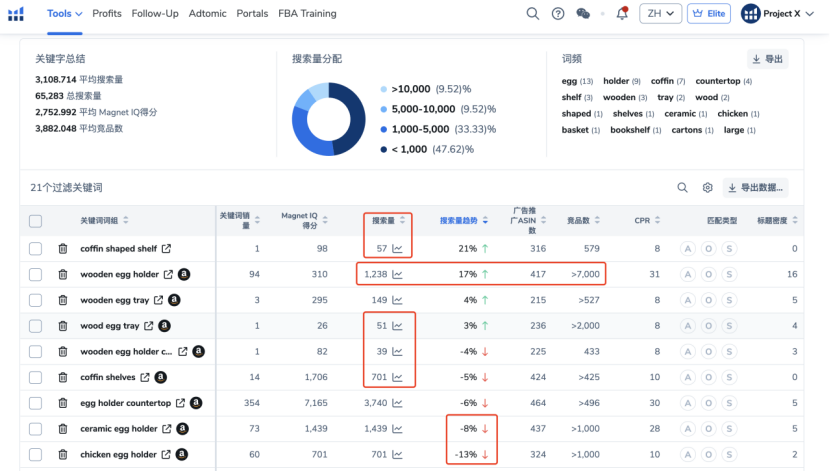The width and height of the screenshot is (831, 471).
Task: Open Amazon icon for wooden egg holder
Action: pyautogui.click(x=184, y=274)
